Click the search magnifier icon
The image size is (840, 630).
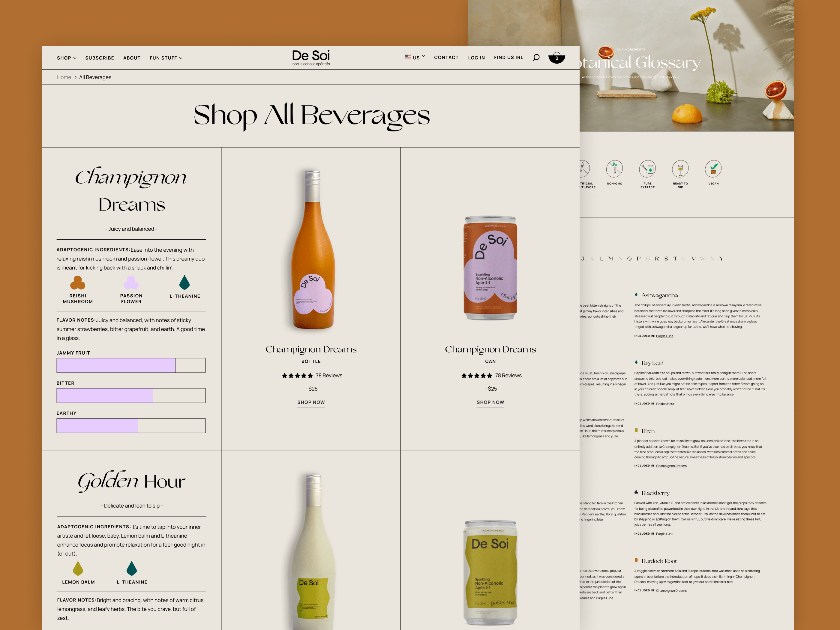tap(536, 58)
